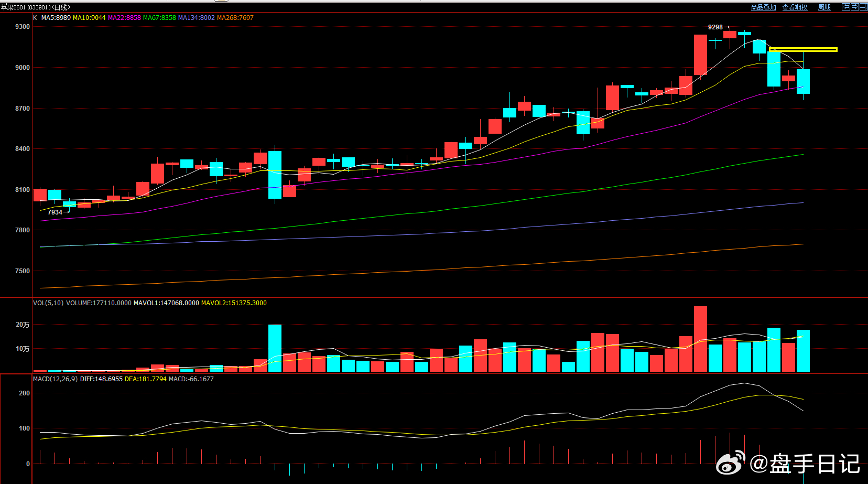Click the K label before MA5
Viewport: 868px width, 484px height.
(x=35, y=18)
